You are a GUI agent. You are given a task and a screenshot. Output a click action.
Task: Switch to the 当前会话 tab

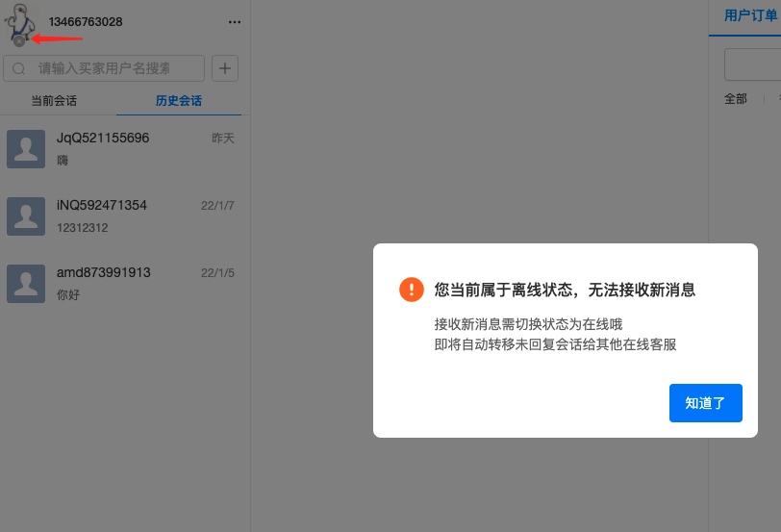54,101
